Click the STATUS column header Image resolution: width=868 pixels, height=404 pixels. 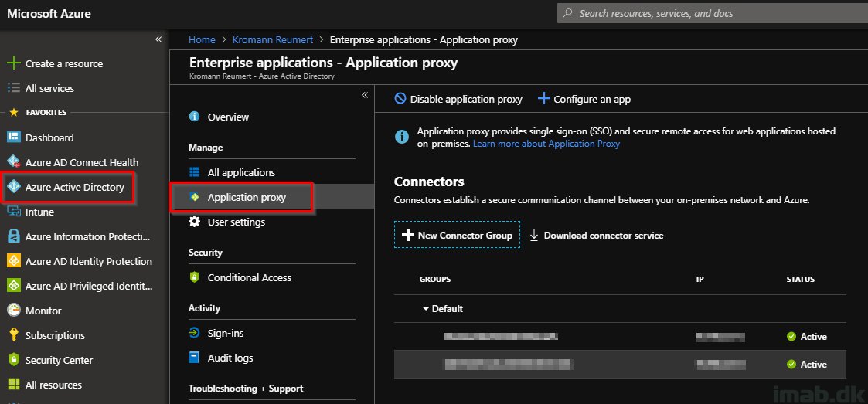[x=801, y=280]
